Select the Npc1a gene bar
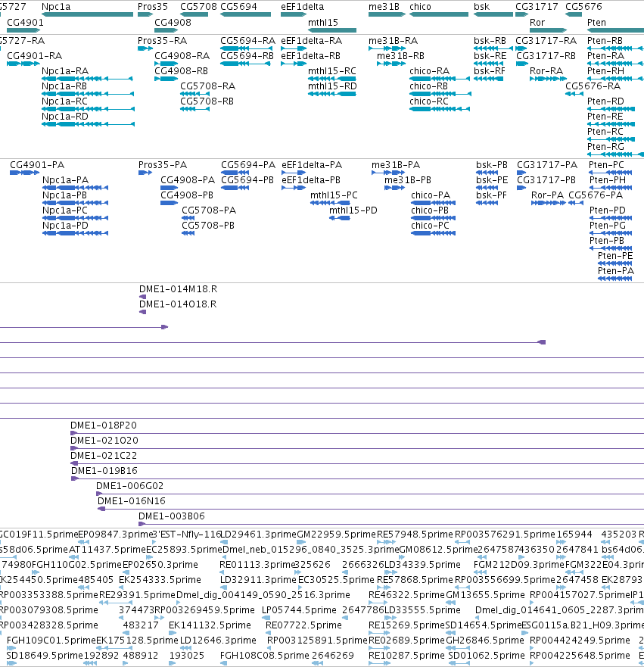 [x=88, y=14]
